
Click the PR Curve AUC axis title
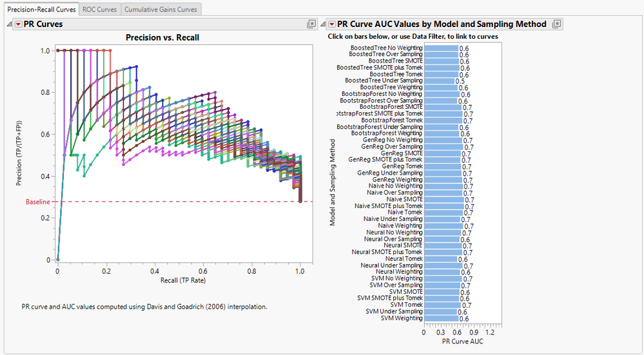[x=462, y=341]
